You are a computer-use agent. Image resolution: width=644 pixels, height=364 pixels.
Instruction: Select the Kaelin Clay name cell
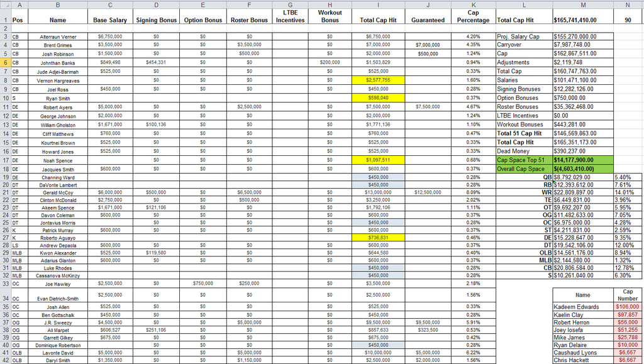point(583,314)
